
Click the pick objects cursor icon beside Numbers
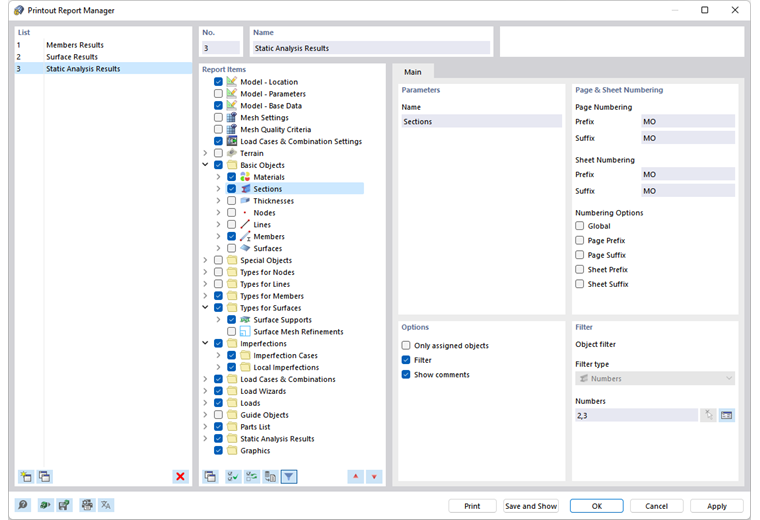tap(709, 415)
